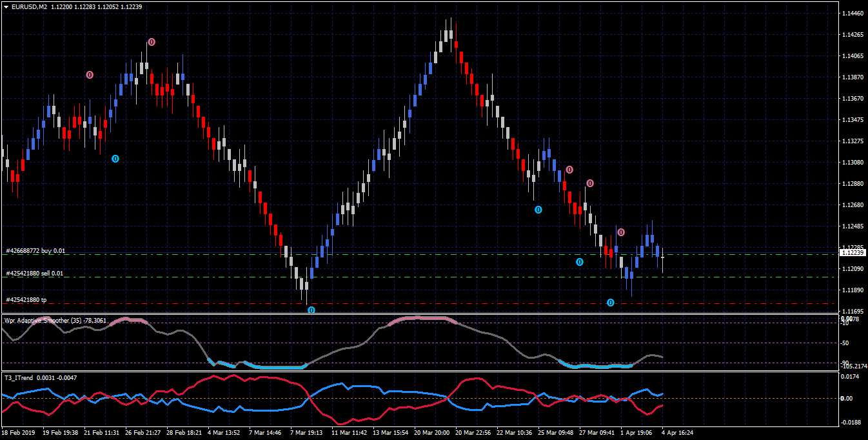Select the leftmost blue signal marker on the chart
The image size is (868, 440).
point(115,158)
